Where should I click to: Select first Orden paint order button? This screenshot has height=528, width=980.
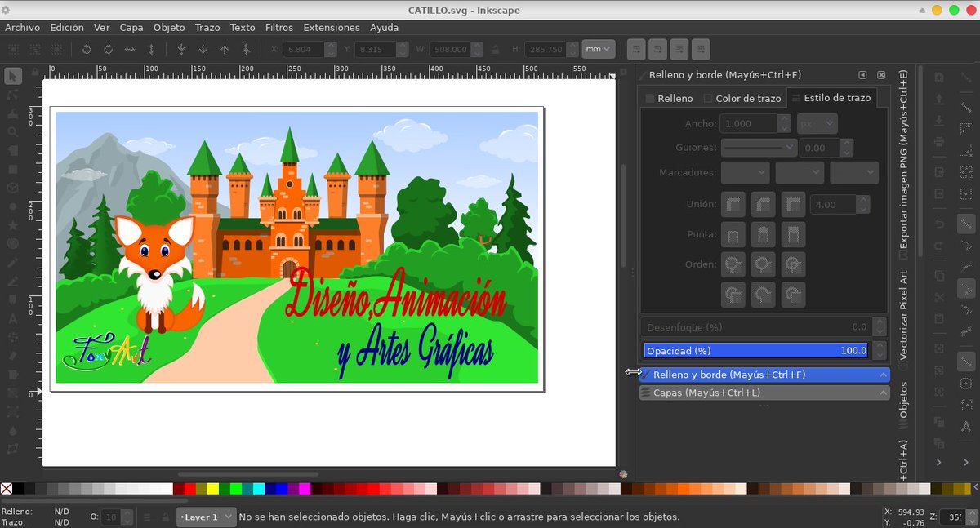(733, 264)
